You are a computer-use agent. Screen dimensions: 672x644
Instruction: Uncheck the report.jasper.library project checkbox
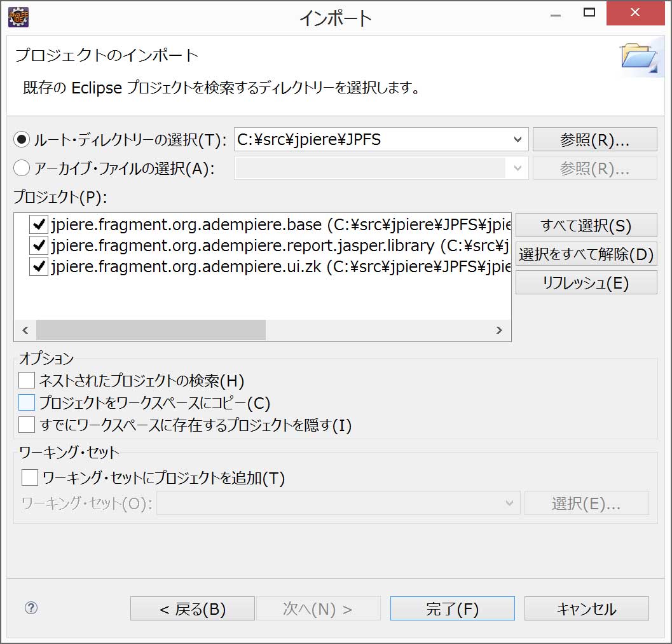pyautogui.click(x=39, y=245)
